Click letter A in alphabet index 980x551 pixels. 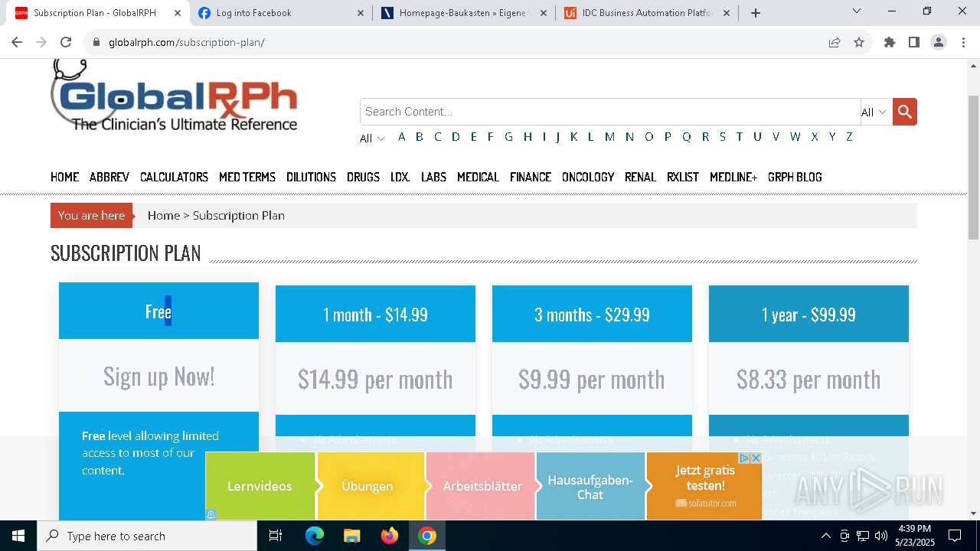(401, 137)
